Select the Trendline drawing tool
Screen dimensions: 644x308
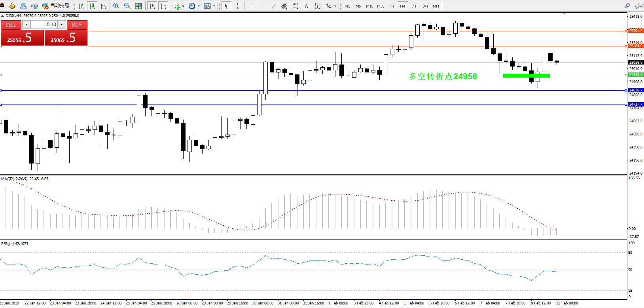273,6
